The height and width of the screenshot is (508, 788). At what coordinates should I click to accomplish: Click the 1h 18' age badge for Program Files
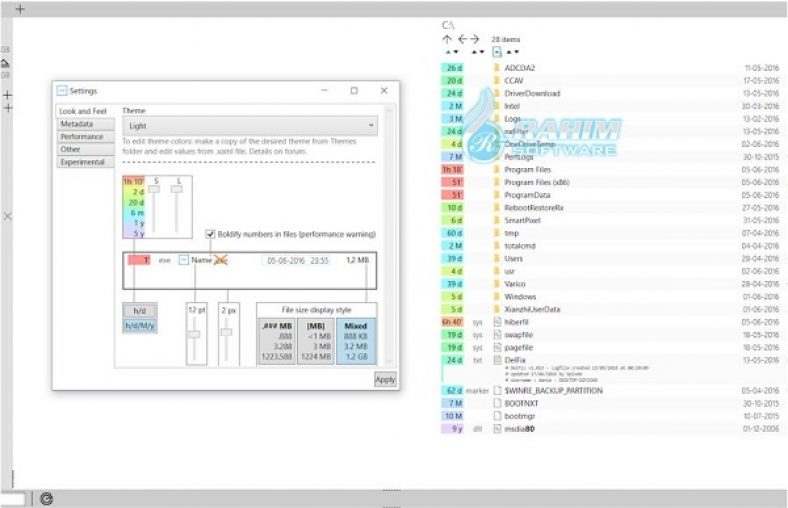tap(452, 169)
